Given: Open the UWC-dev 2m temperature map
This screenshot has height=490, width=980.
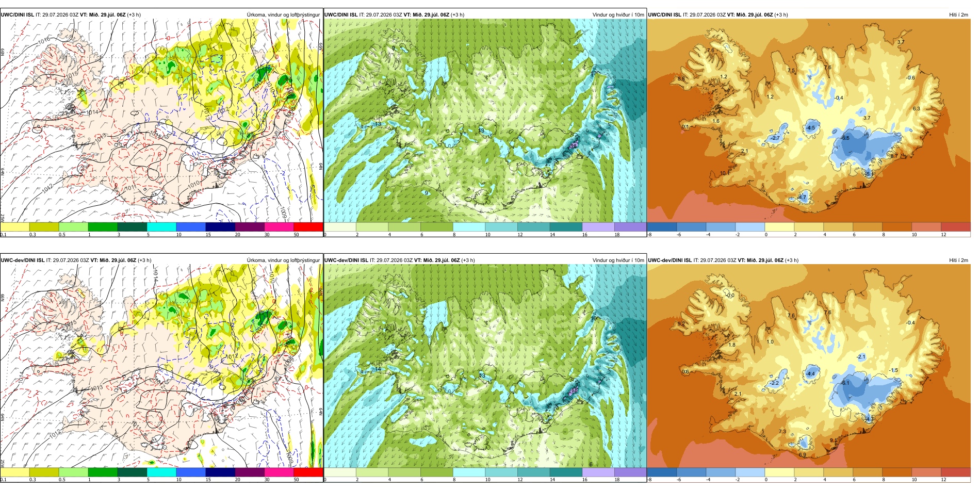Looking at the screenshot, I should pyautogui.click(x=809, y=366).
